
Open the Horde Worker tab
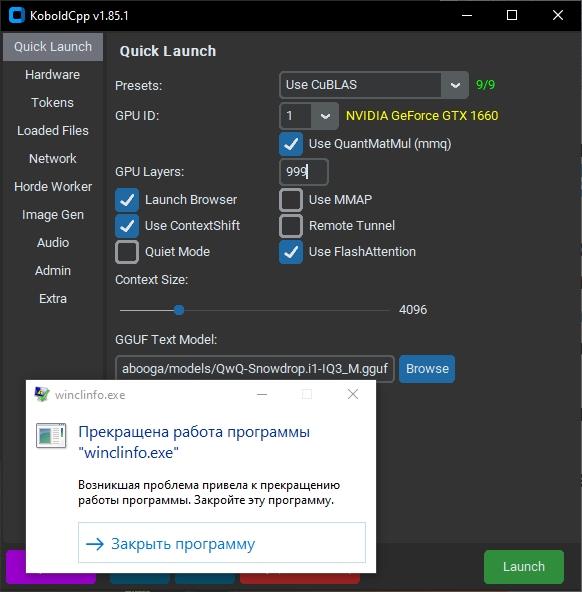[x=52, y=187]
